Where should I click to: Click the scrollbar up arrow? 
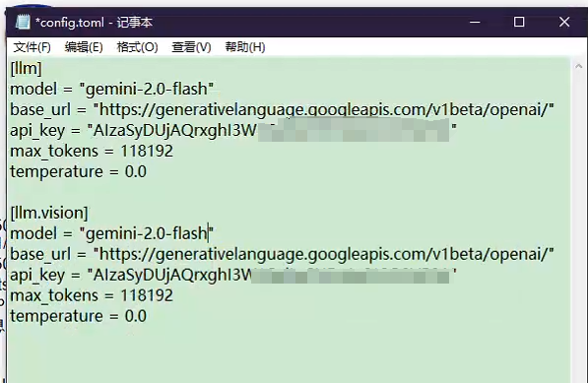point(578,66)
